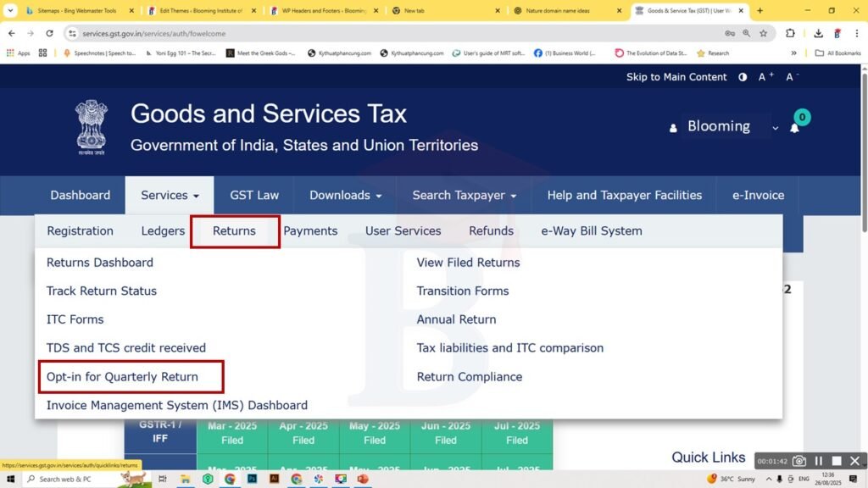Screen dimensions: 868x488
Task: Open the Apps shortcut in bookmarks bar
Action: coord(18,53)
